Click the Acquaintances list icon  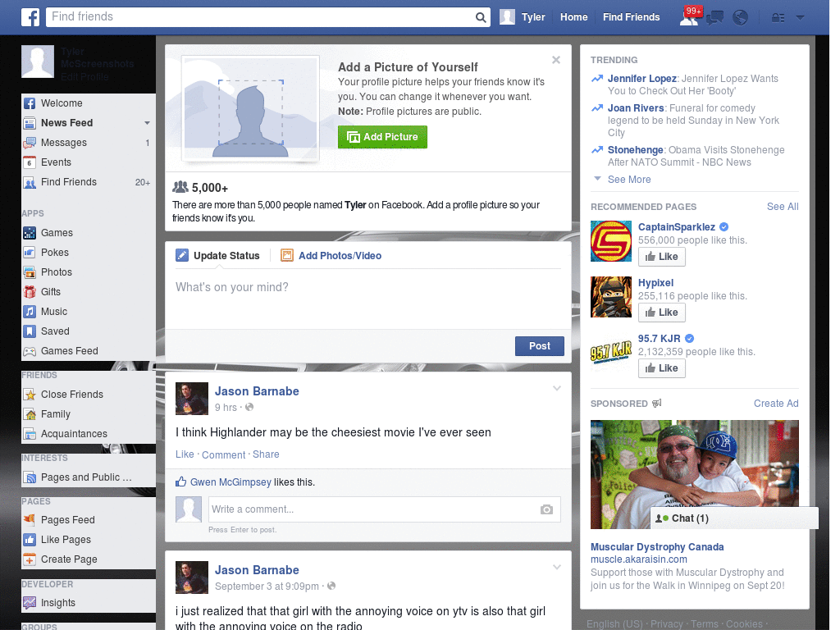(x=30, y=434)
